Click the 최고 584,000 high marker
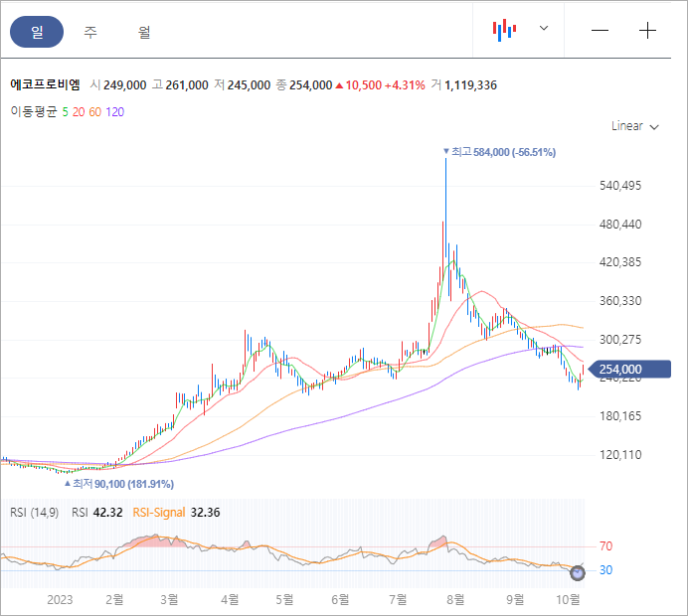The width and height of the screenshot is (688, 616). [x=499, y=152]
